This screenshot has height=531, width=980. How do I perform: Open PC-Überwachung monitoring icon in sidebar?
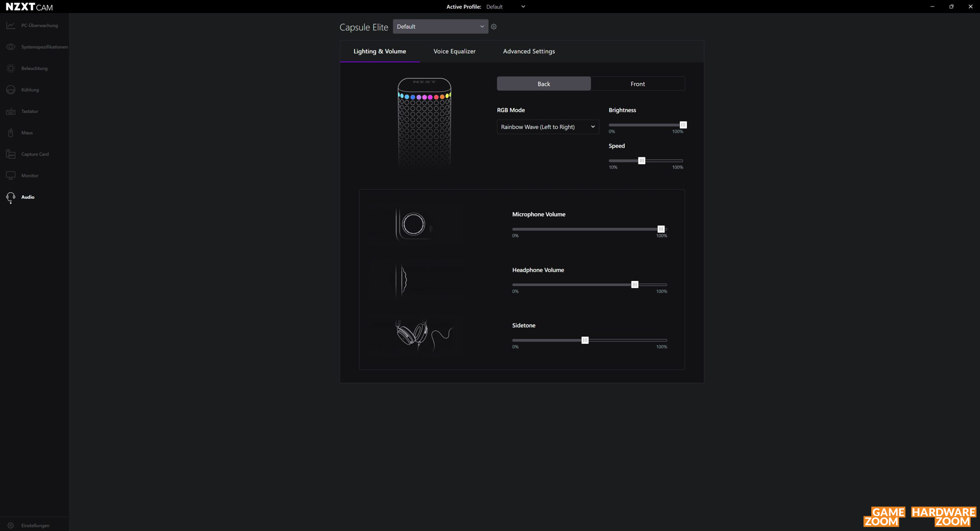coord(11,25)
